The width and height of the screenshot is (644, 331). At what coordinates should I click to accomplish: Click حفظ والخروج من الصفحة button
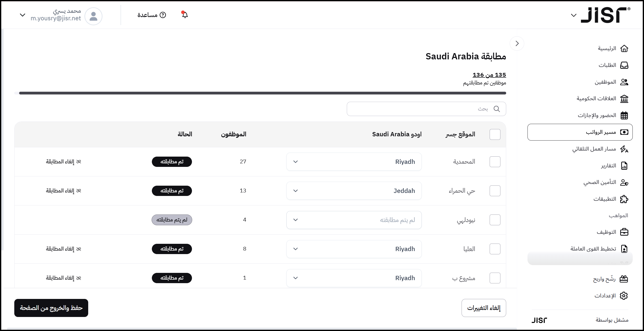[51, 308]
